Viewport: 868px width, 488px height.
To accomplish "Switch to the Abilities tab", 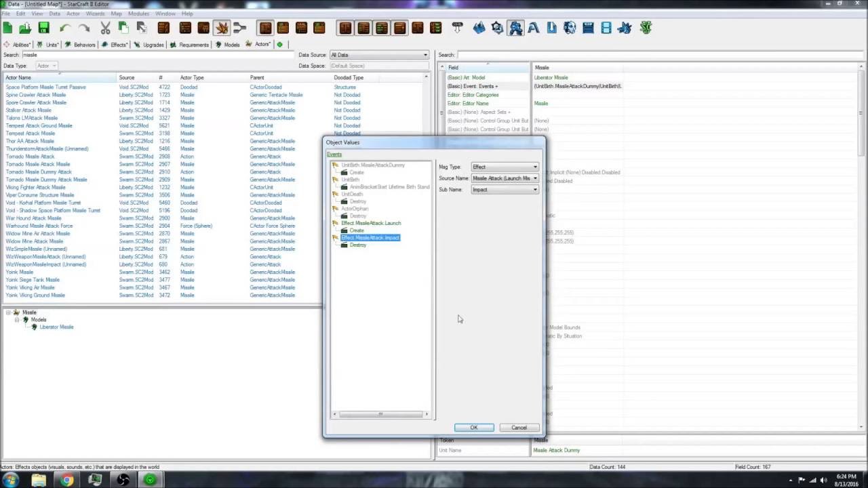I will click(17, 45).
